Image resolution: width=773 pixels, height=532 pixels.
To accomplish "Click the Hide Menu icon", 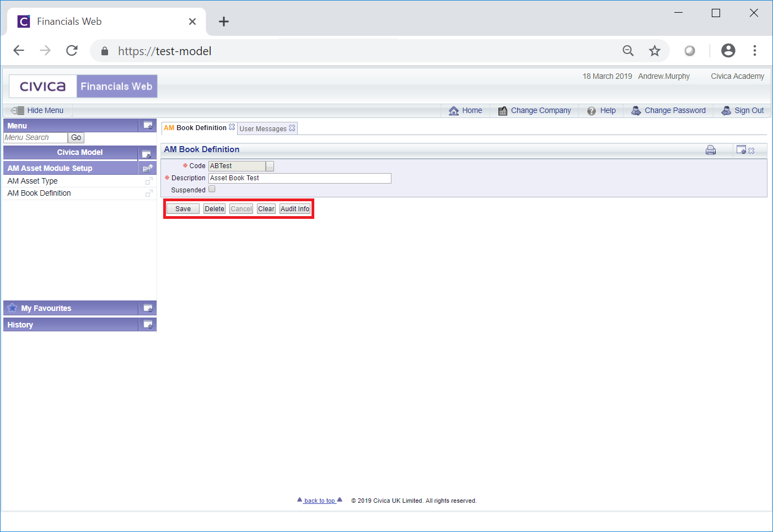I will point(17,110).
